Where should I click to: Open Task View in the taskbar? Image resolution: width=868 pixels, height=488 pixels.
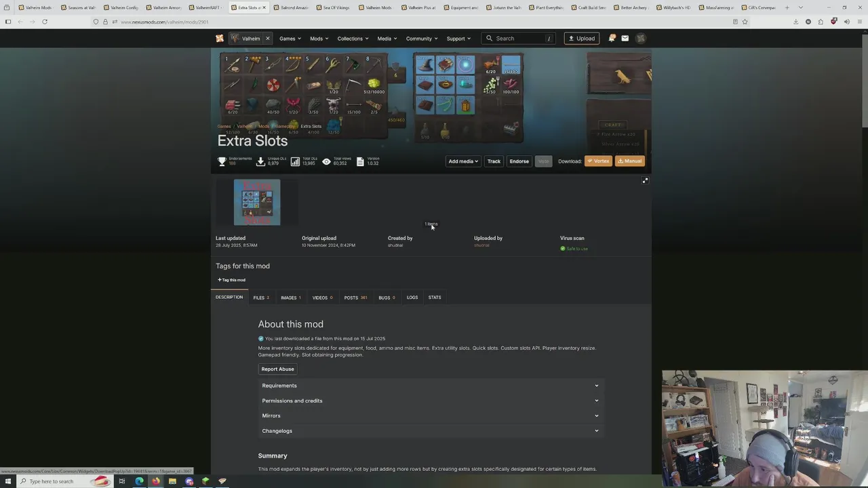click(121, 481)
